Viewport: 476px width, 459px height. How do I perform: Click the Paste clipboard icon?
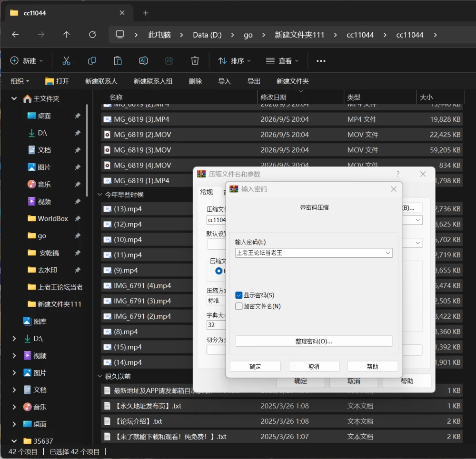point(118,61)
